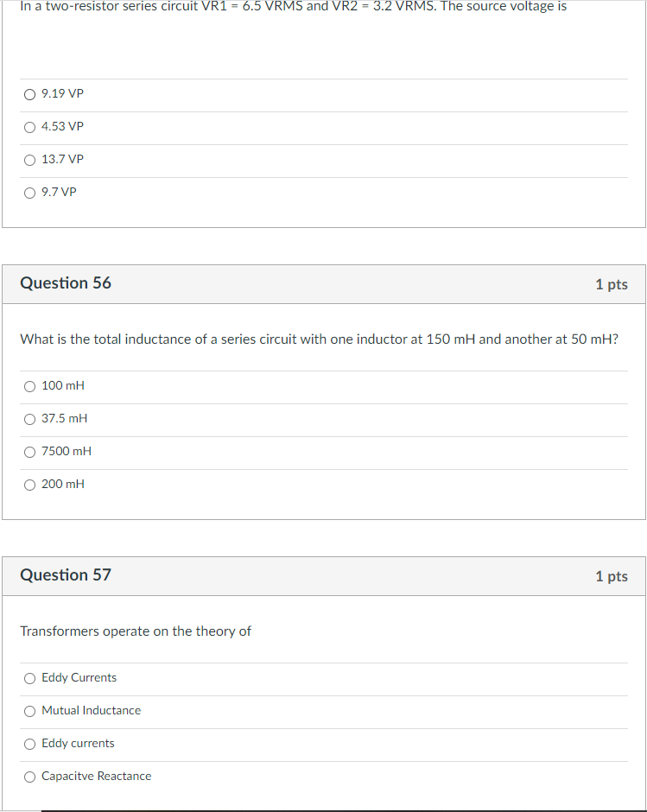The height and width of the screenshot is (812, 647).
Task: Click the Question 56 header
Action: tap(65, 283)
